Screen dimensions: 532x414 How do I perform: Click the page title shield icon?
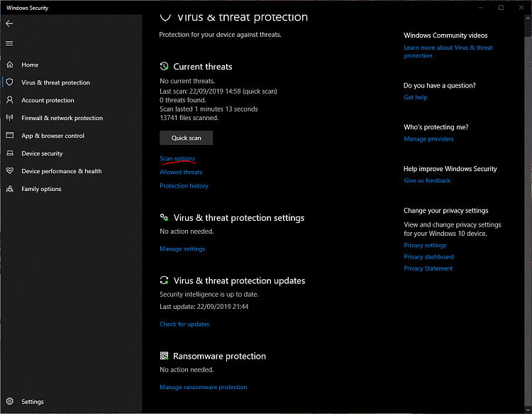(165, 16)
